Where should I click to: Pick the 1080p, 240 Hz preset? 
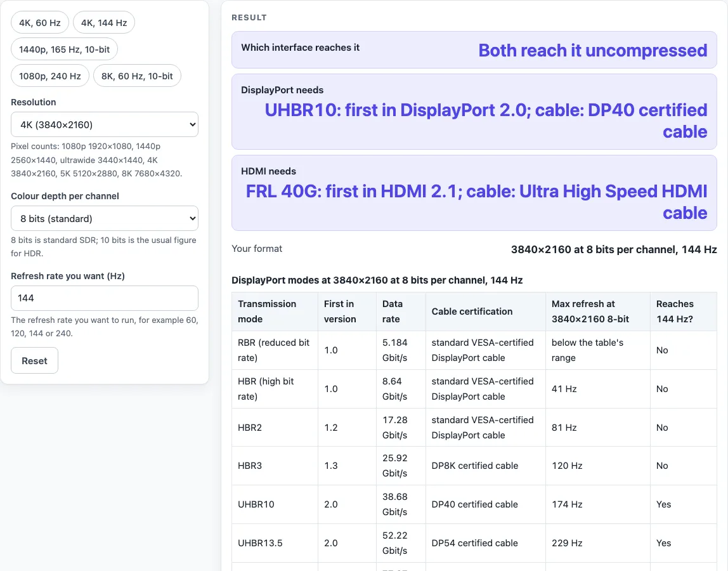pyautogui.click(x=49, y=75)
